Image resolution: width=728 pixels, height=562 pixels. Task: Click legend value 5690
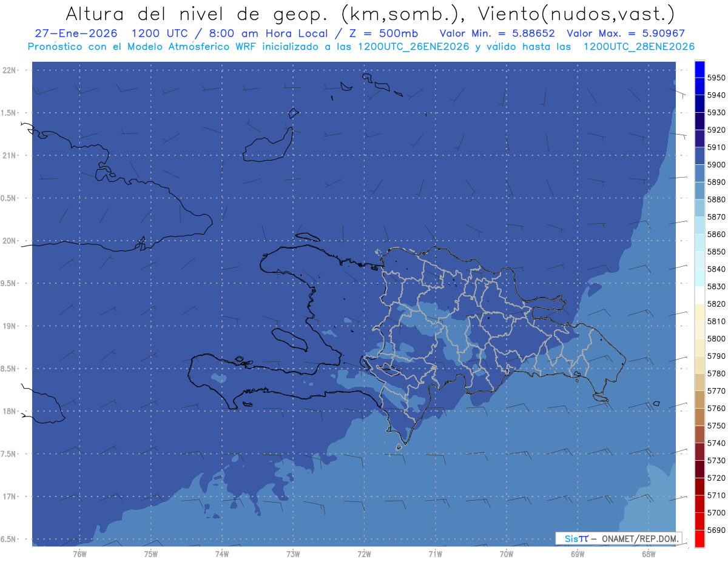click(716, 530)
